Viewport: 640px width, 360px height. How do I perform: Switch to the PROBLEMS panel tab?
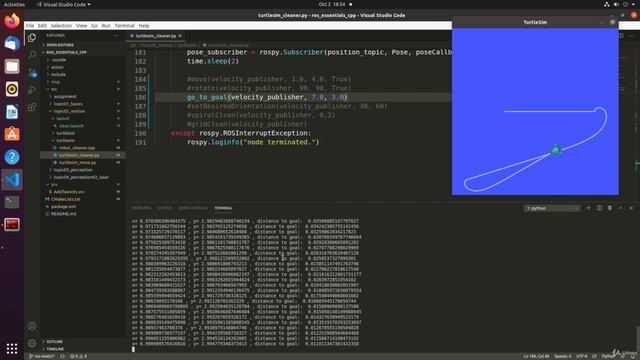click(x=141, y=208)
